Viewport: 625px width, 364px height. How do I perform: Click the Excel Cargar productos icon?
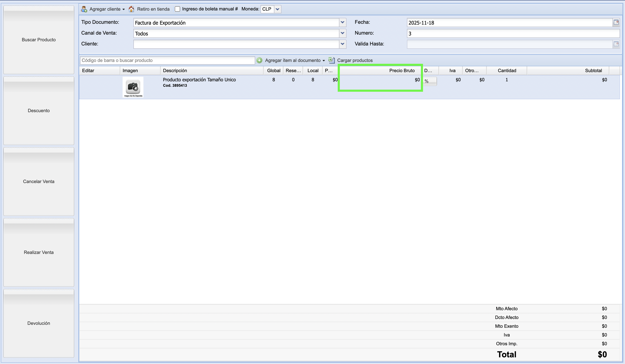(331, 60)
